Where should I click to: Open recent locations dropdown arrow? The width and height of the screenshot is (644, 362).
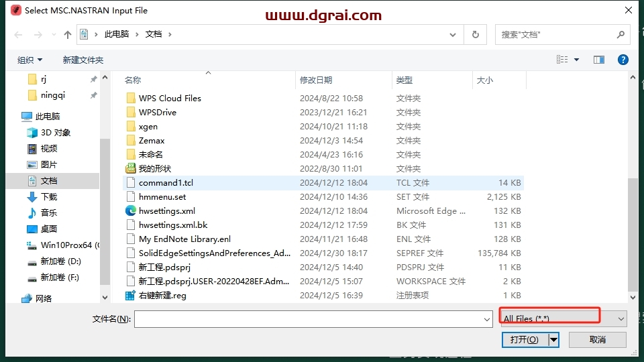(x=54, y=35)
